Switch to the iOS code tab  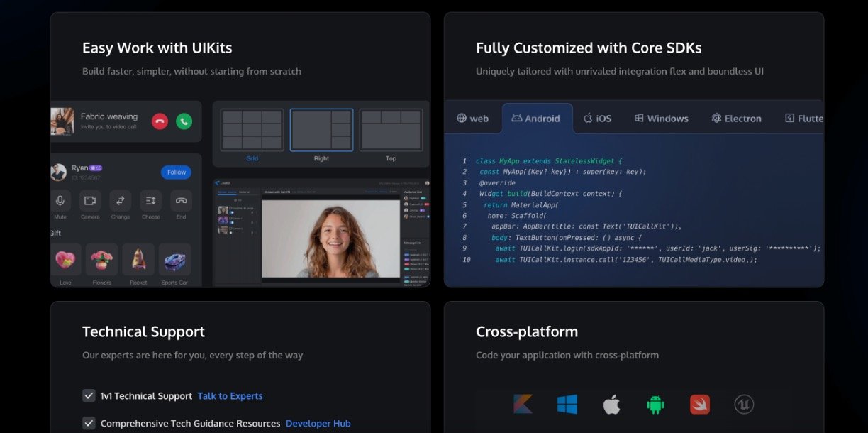pyautogui.click(x=596, y=119)
